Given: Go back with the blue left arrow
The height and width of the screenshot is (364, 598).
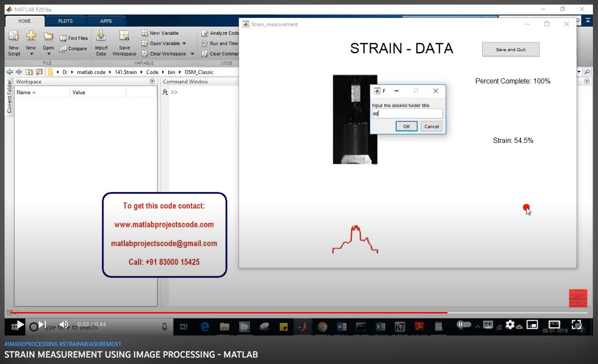Looking at the screenshot, I should [x=10, y=72].
